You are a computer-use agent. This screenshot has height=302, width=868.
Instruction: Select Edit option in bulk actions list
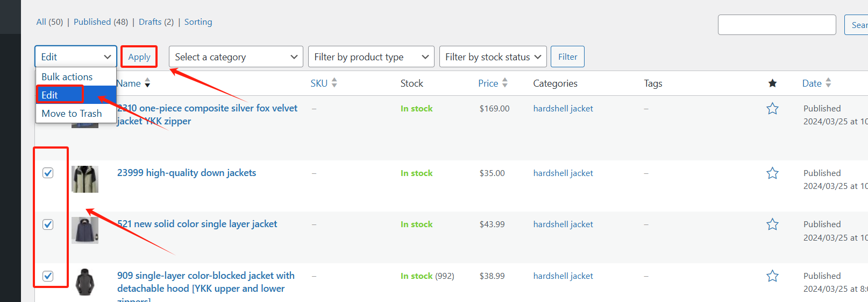49,95
